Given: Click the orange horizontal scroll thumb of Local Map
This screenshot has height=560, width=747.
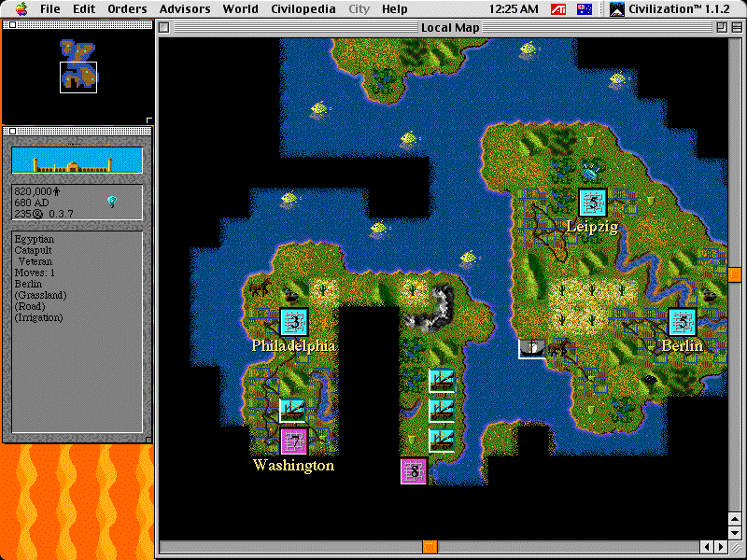Looking at the screenshot, I should (x=430, y=547).
